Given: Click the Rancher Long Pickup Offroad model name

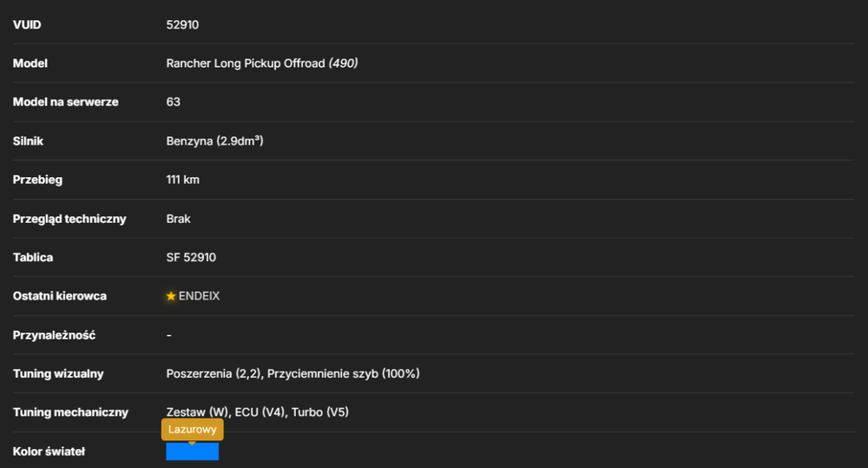Looking at the screenshot, I should pos(246,63).
